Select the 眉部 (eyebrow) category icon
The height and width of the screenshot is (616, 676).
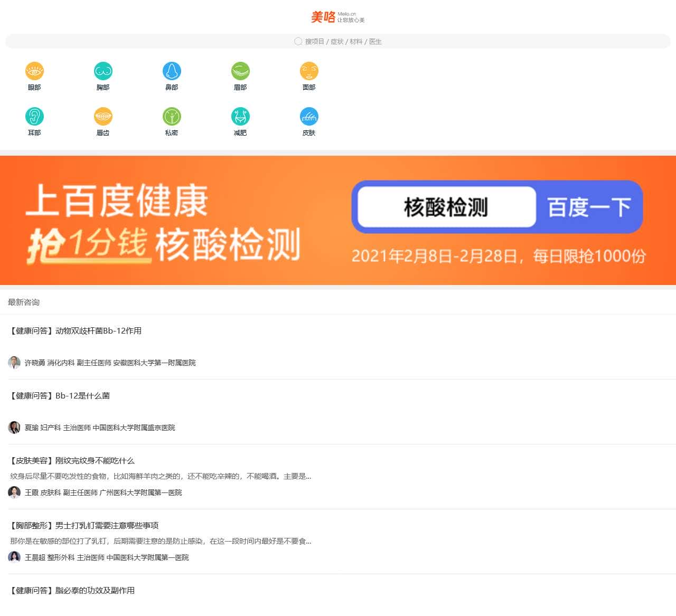240,71
